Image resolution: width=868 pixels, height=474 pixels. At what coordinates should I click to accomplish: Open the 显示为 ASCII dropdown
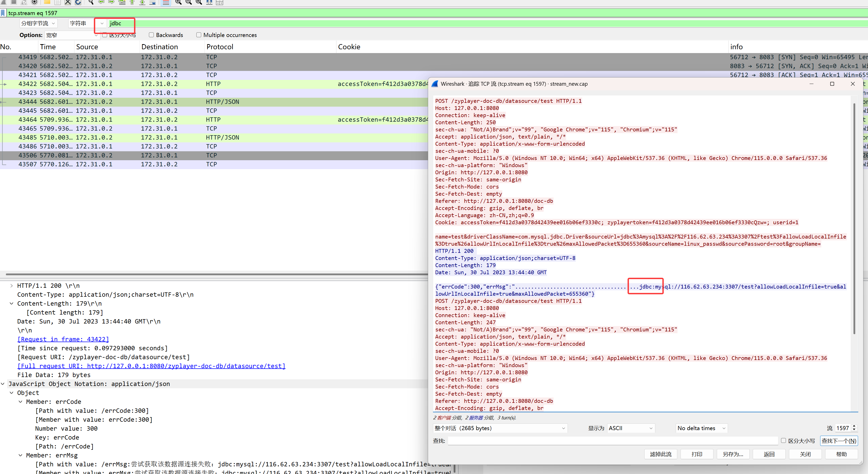click(631, 428)
